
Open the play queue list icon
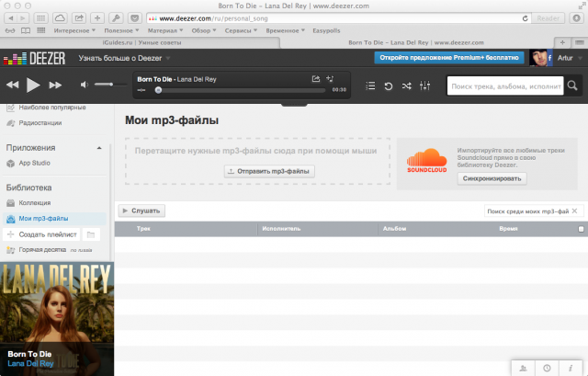(370, 85)
